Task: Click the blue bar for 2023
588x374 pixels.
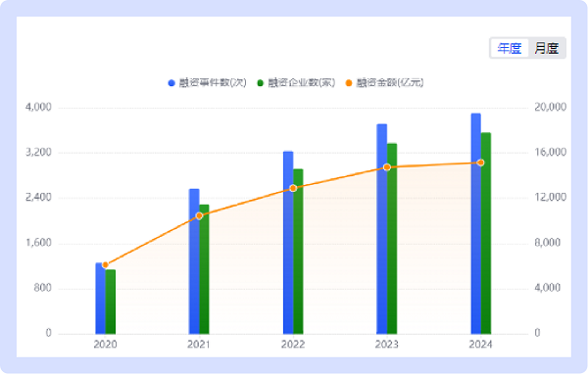Action: click(382, 229)
